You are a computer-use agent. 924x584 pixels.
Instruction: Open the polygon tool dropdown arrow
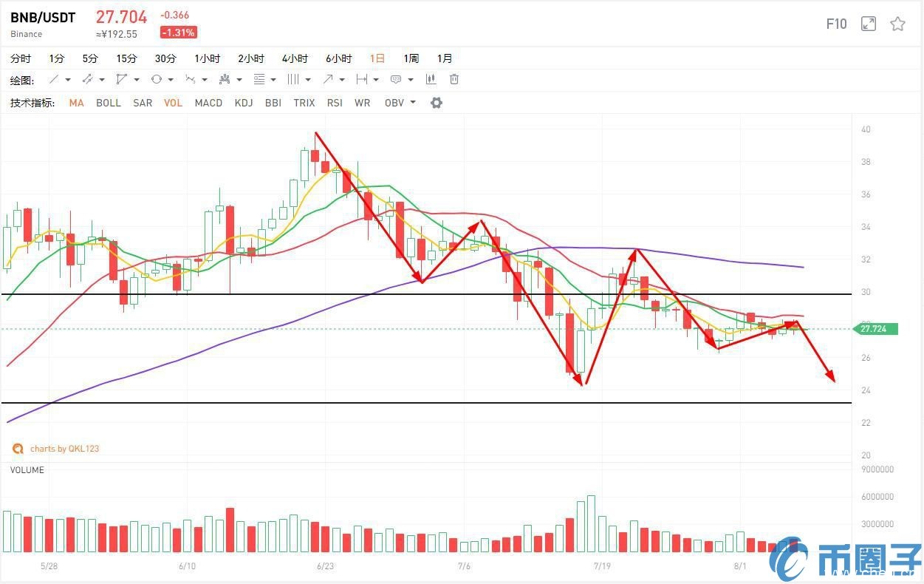[137, 79]
